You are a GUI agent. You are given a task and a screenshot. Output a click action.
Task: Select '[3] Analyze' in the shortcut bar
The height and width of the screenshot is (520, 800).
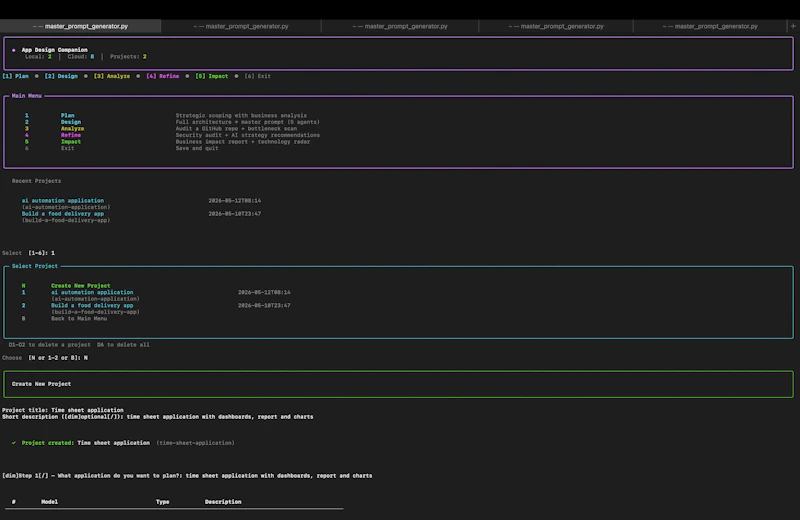(x=112, y=76)
